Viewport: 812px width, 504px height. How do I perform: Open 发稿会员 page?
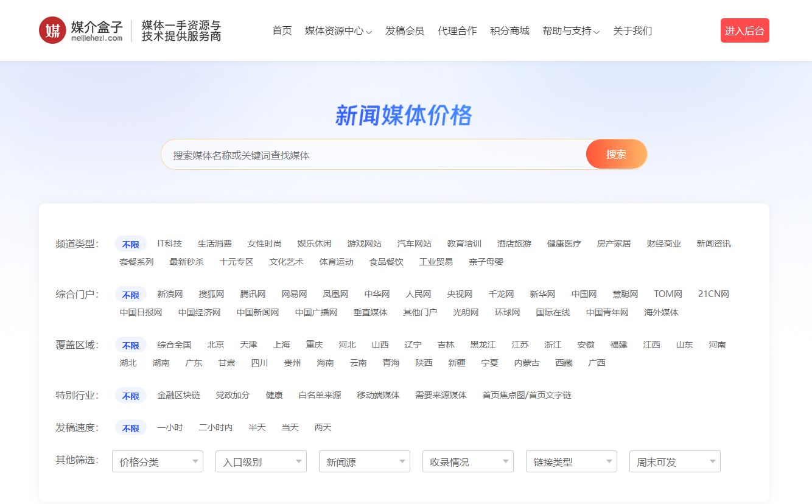pyautogui.click(x=405, y=30)
